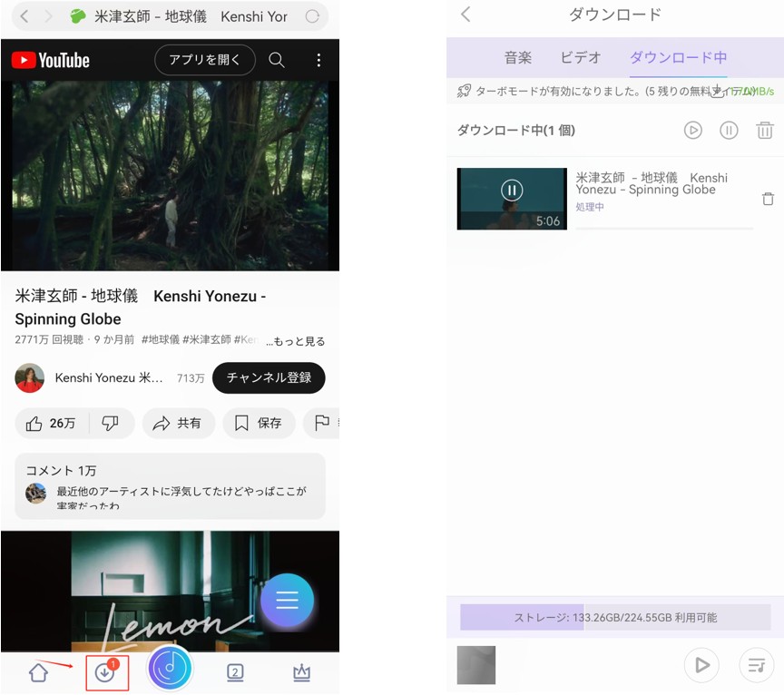
Task: Open the Lemon recommended video thumbnail
Action: coord(170,591)
